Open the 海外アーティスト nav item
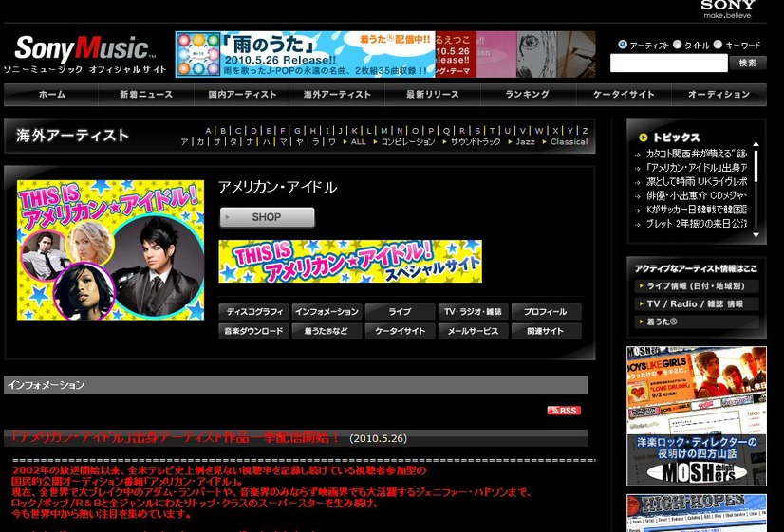This screenshot has height=532, width=784. (337, 95)
